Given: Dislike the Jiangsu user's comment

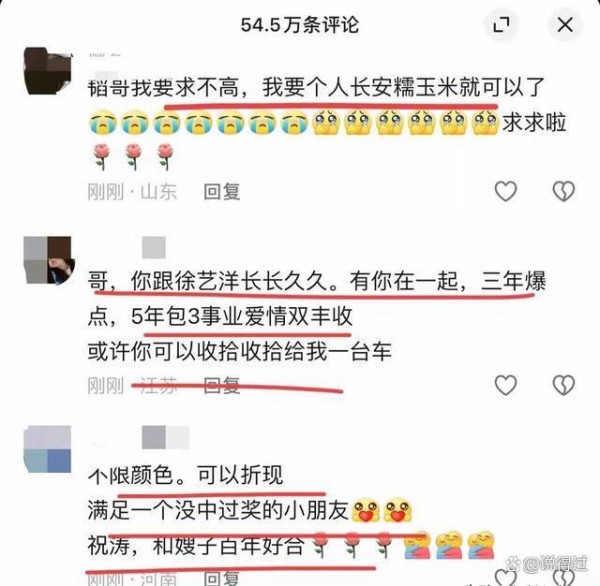Looking at the screenshot, I should [564, 385].
